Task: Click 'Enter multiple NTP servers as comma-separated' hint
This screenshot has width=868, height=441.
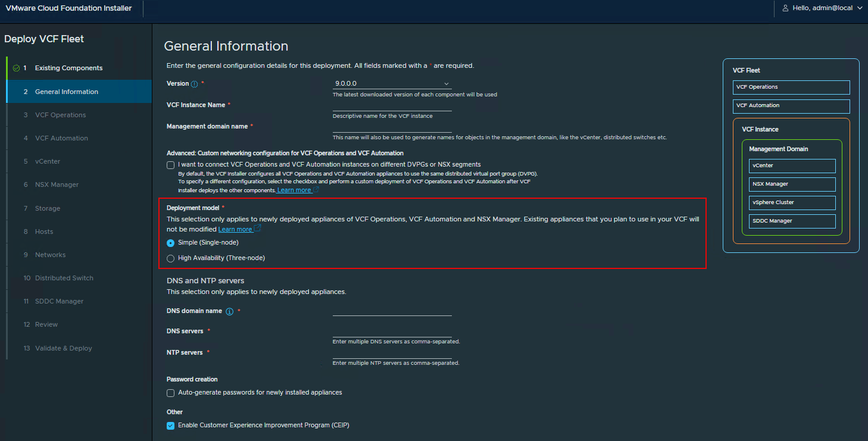Action: point(396,363)
